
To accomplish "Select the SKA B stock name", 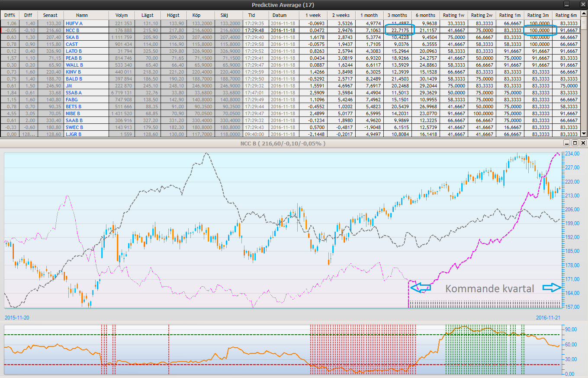I will (x=72, y=37).
